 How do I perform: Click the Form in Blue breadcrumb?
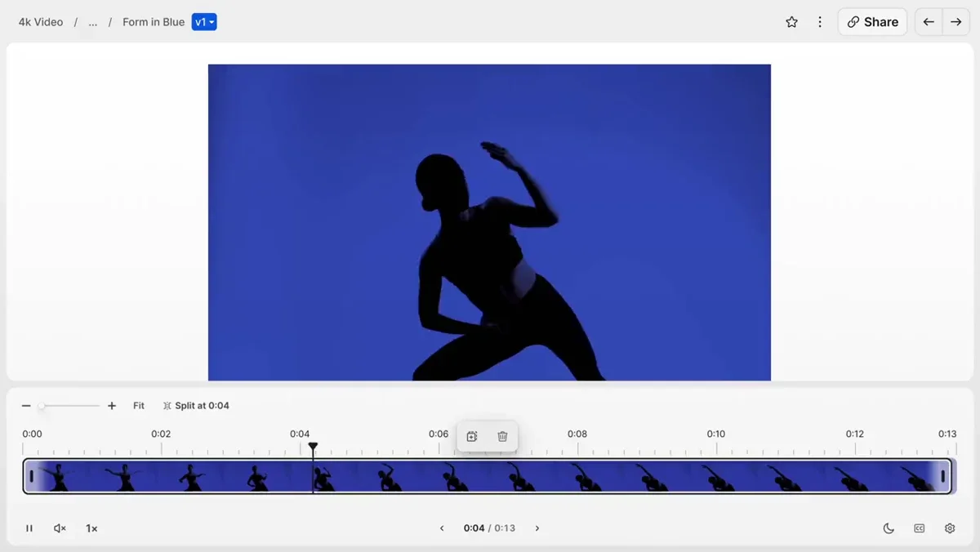(x=154, y=22)
